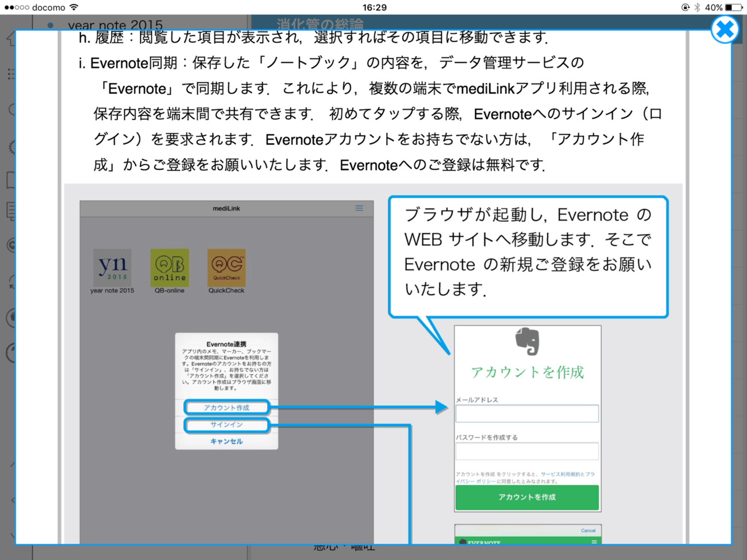This screenshot has height=560, width=747.
Task: Tap the rotation lock status icon
Action: 685,7
